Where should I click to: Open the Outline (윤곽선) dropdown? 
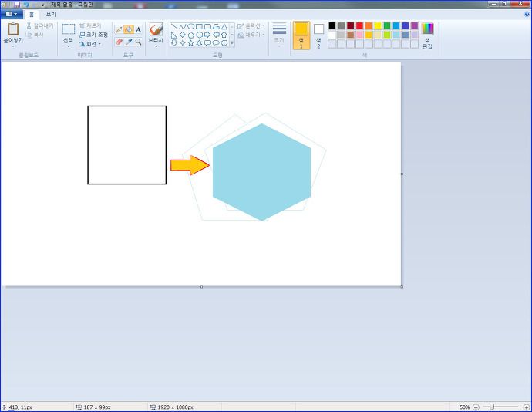(251, 26)
